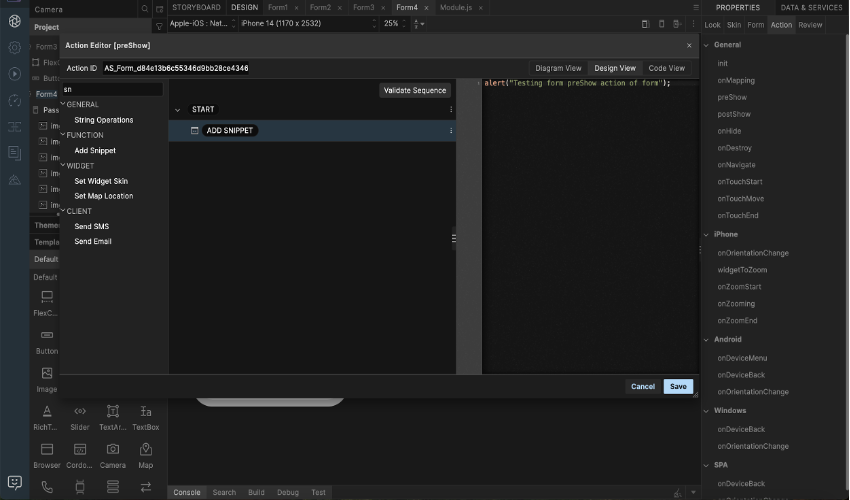Click the action search field containing 'sn'

pyautogui.click(x=112, y=89)
